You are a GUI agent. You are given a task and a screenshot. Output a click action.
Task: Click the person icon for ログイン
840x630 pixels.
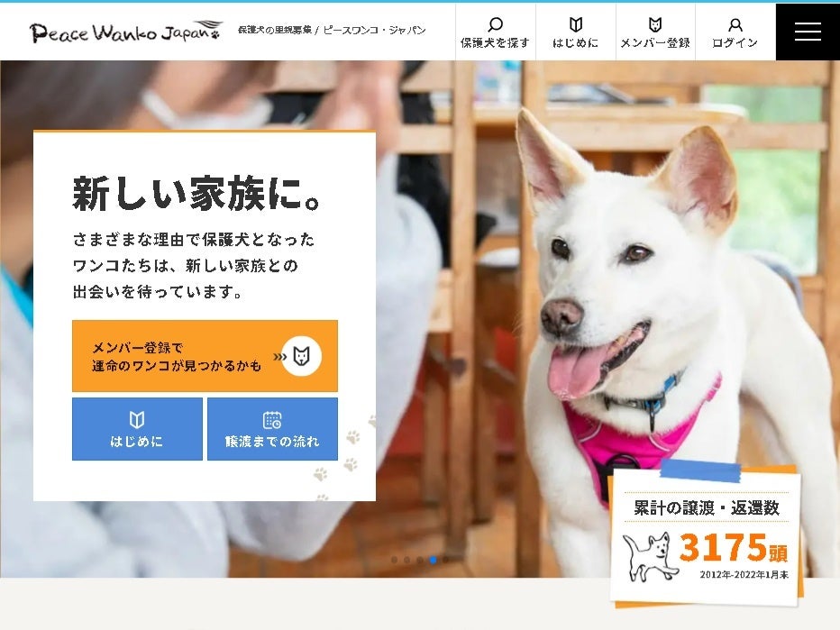[x=735, y=25]
